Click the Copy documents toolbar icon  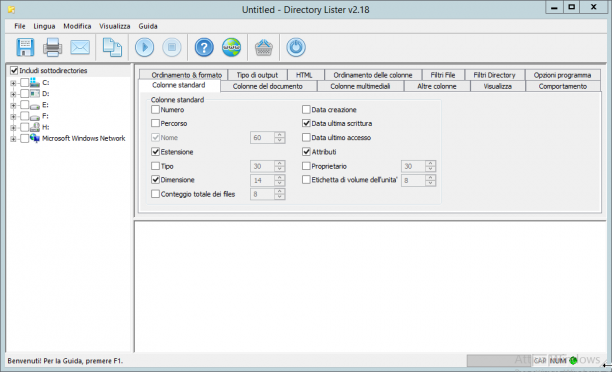pyautogui.click(x=112, y=47)
